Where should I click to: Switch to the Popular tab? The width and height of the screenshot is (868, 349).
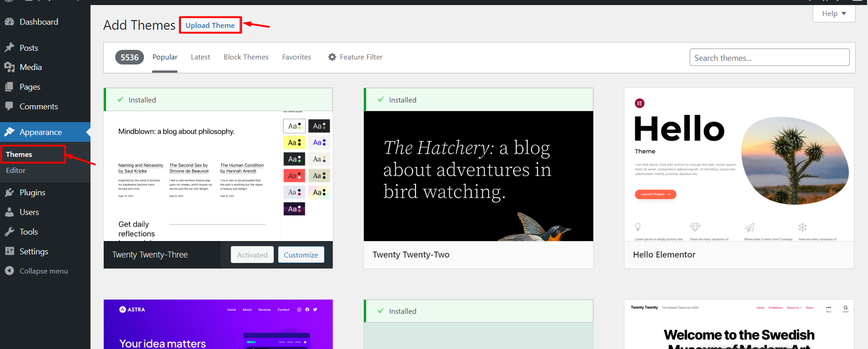(165, 57)
